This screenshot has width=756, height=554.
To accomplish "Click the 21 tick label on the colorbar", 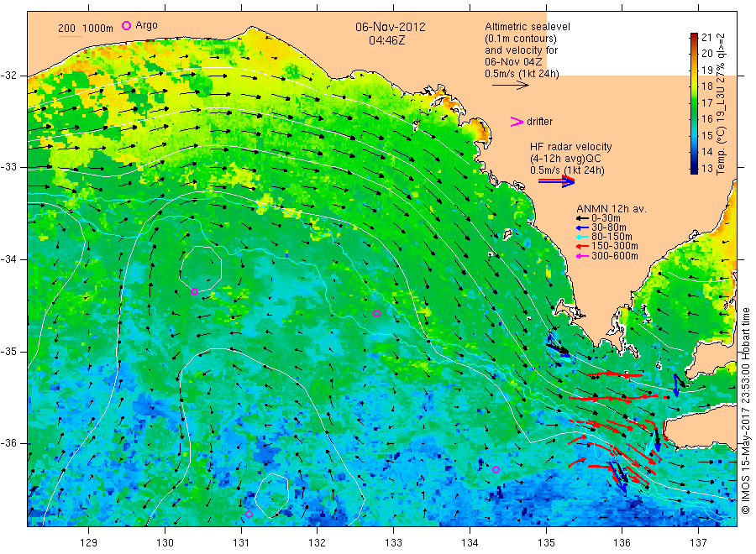I will (x=706, y=38).
